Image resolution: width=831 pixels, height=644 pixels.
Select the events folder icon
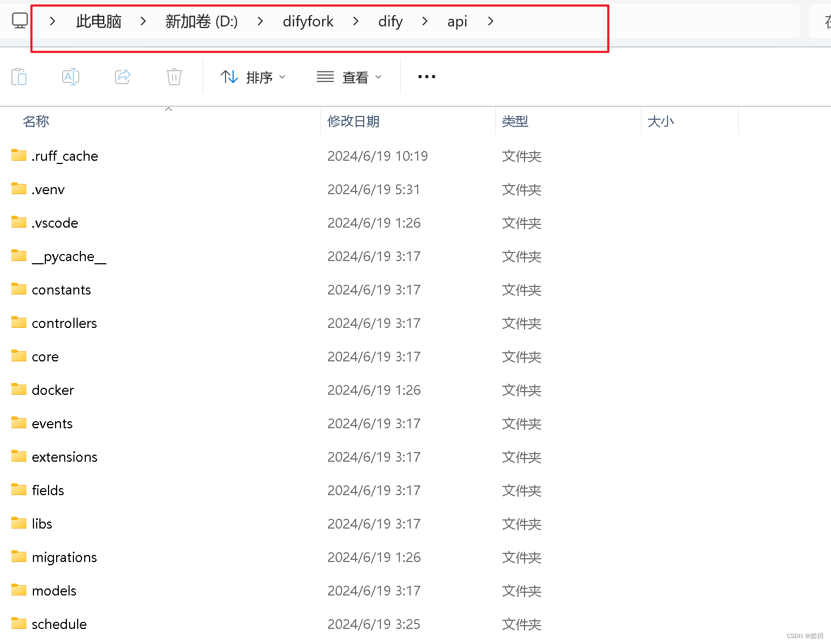(19, 423)
